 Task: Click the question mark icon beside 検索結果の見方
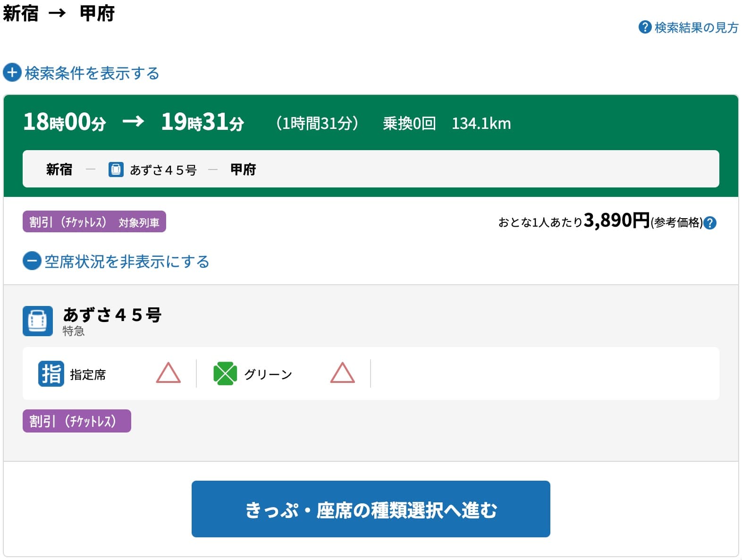(645, 27)
